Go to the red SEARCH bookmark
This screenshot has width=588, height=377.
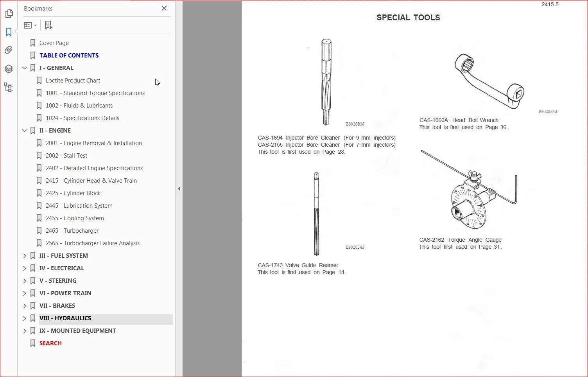50,343
